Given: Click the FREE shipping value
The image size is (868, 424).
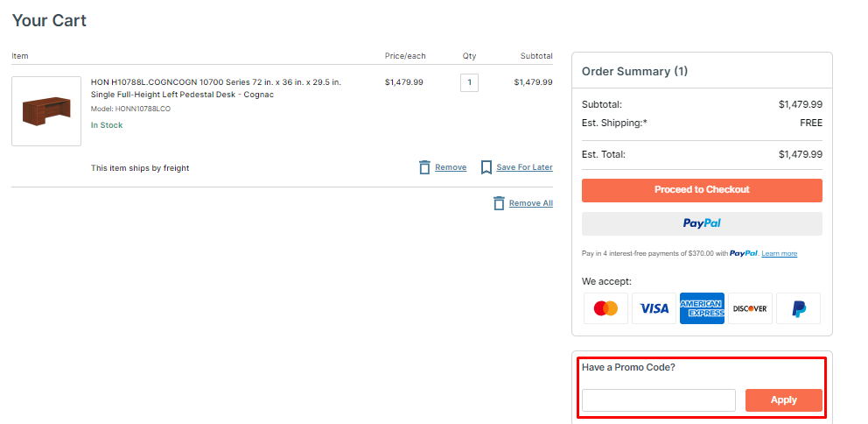Looking at the screenshot, I should (x=811, y=123).
